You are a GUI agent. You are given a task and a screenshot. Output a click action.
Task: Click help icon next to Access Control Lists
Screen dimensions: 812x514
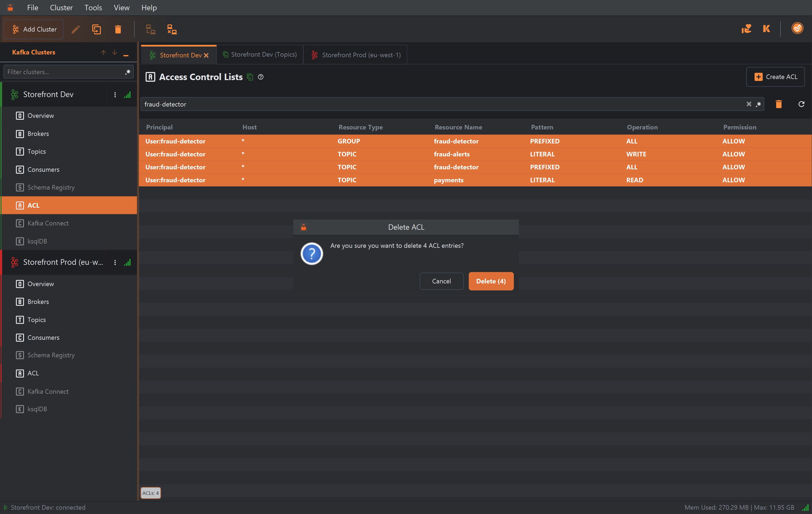261,77
